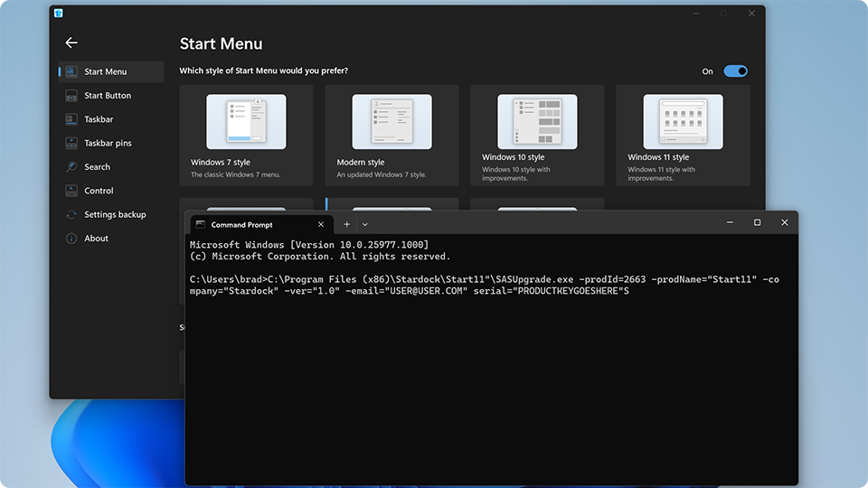
Task: Click the 'Microsoft Windows [Version 10.0.25977.1000]' line
Action: tap(309, 245)
